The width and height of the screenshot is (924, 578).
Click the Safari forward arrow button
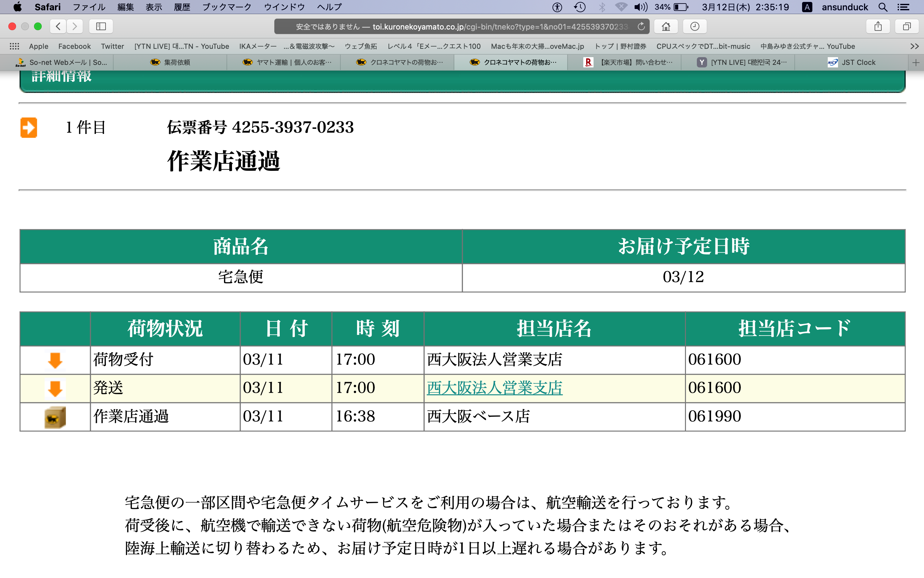[x=75, y=26]
